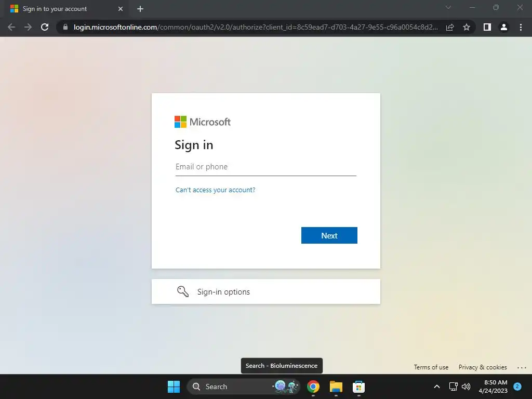The width and height of the screenshot is (532, 399).
Task: Open Can't access your account link
Action: pos(215,190)
